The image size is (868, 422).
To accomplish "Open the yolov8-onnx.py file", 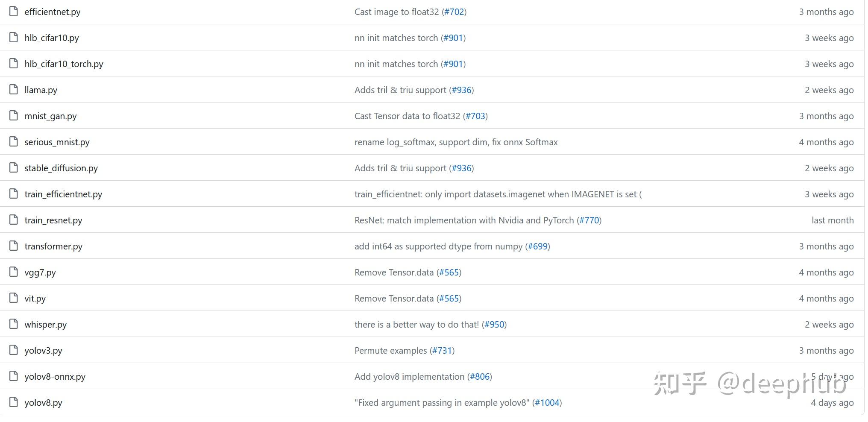I will point(55,377).
